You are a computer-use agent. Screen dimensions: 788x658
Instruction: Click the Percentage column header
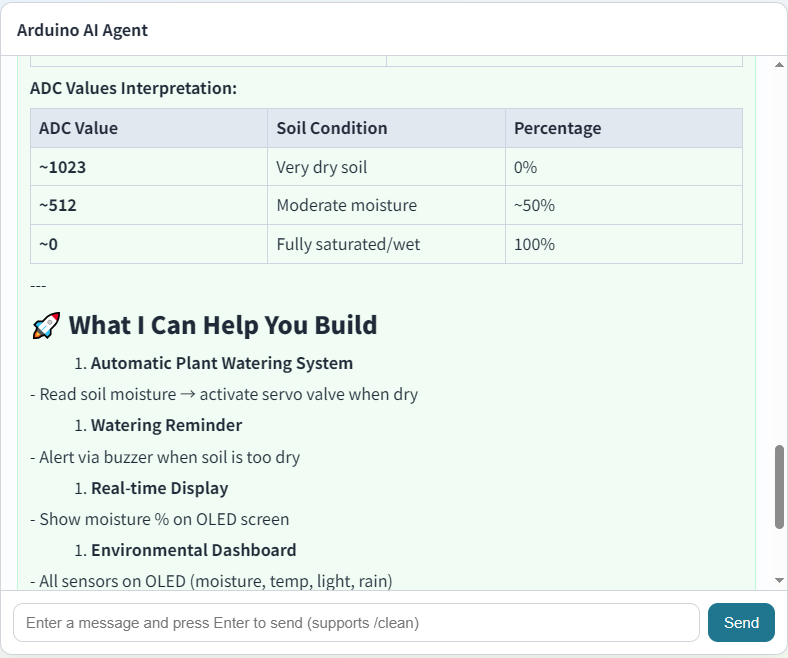[624, 128]
